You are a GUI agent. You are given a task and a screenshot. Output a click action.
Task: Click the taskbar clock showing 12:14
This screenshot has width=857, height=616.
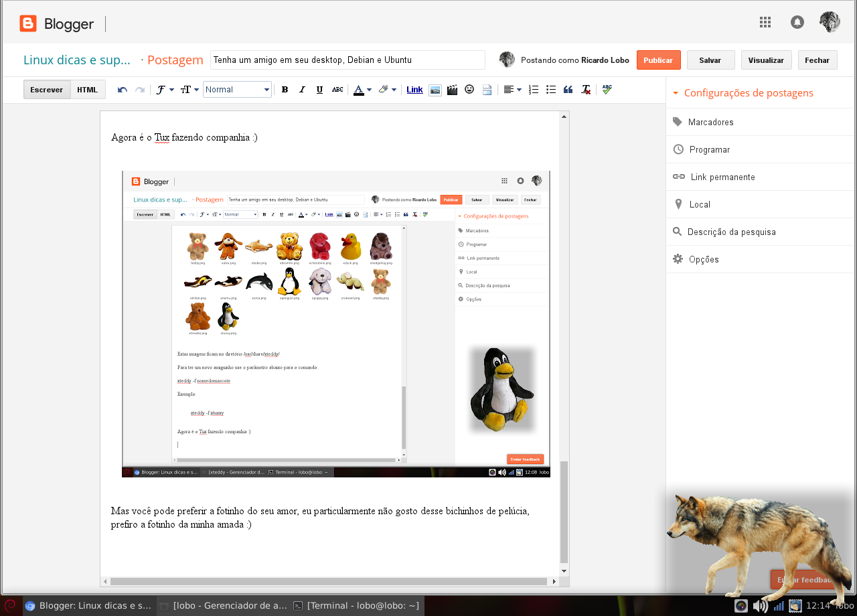[817, 605]
